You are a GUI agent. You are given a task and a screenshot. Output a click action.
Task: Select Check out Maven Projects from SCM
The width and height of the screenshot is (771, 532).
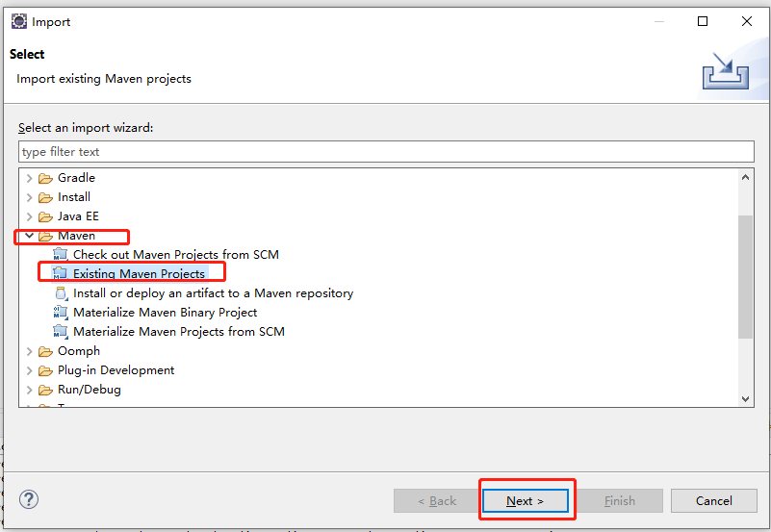176,255
